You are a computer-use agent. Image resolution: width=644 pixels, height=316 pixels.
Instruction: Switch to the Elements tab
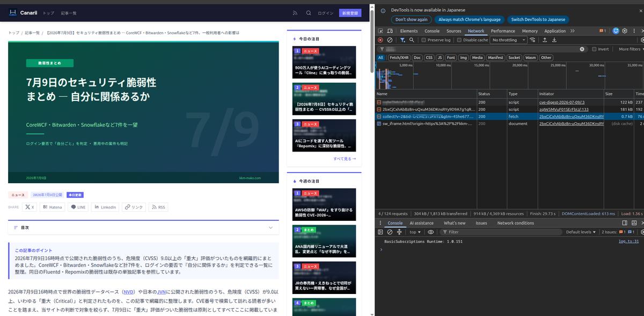point(409,31)
